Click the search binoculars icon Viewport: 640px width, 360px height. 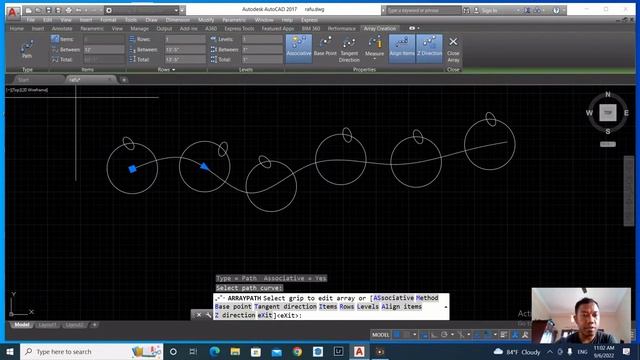click(466, 11)
